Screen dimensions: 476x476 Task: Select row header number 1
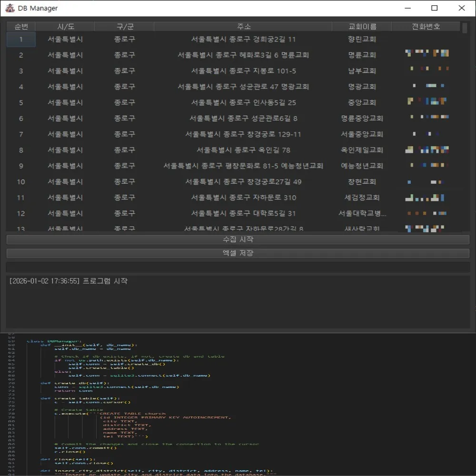(21, 39)
